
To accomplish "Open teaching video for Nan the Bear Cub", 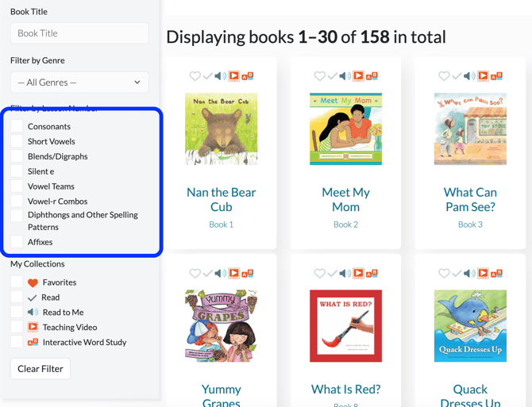I will coord(233,75).
